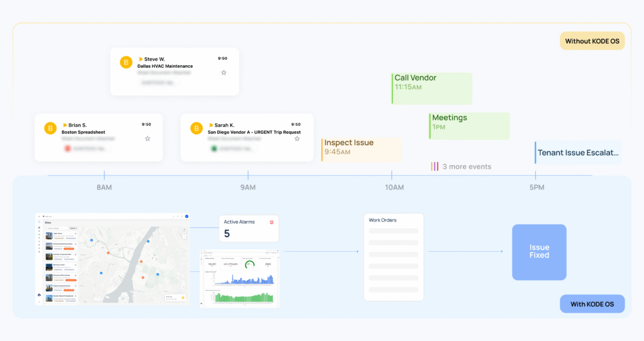The height and width of the screenshot is (341, 644).
Task: Click the Work Orders heading
Action: tap(382, 220)
